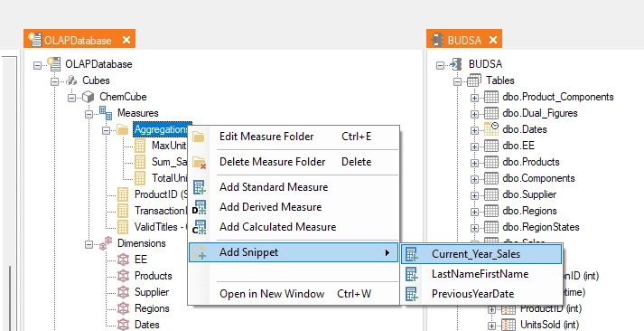Click the ChemCube cube icon
Viewport: 644px width, 331px height.
(89, 97)
